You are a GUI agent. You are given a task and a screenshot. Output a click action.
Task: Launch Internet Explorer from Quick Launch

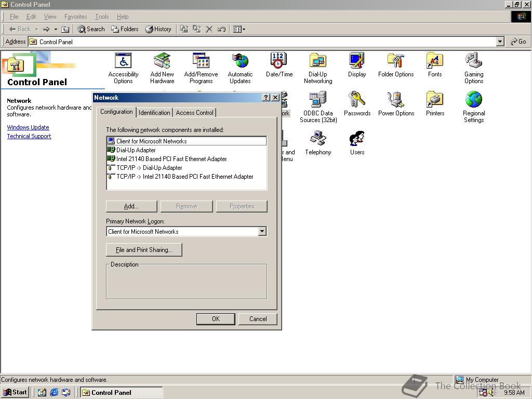[54, 393]
